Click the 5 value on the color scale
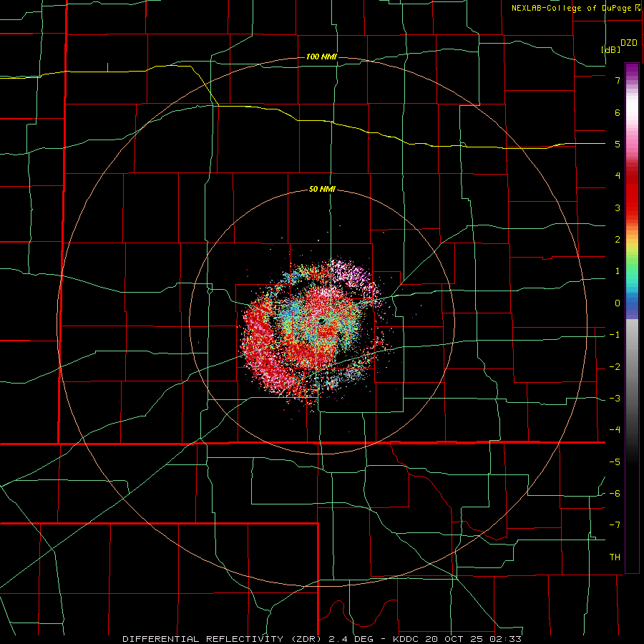644x644 pixels. click(x=618, y=144)
